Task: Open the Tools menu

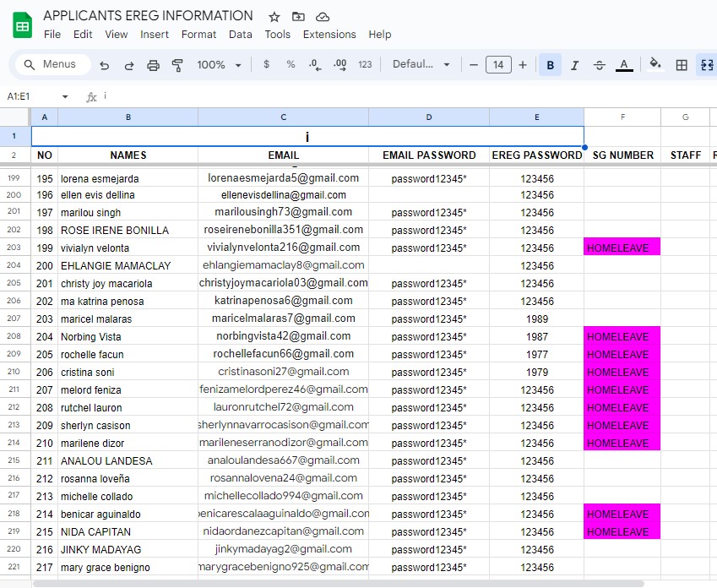Action: click(x=278, y=35)
